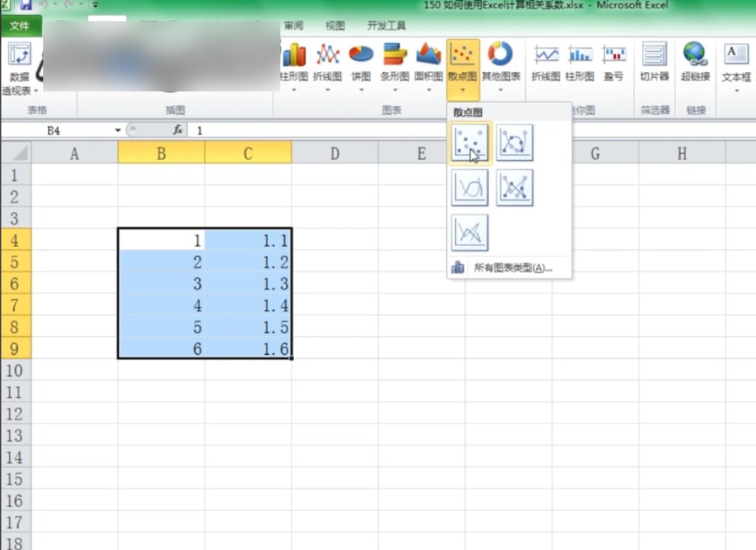Click the fx insert function button
This screenshot has width=756, height=550.
pos(177,130)
